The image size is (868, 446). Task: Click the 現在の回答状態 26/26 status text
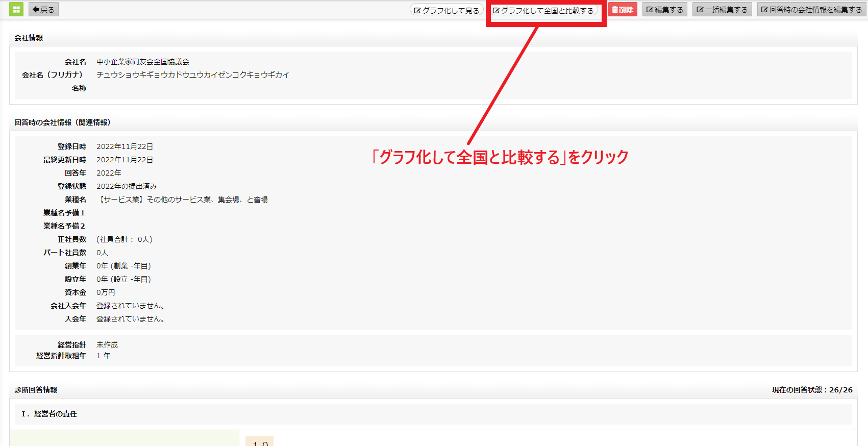(812, 390)
